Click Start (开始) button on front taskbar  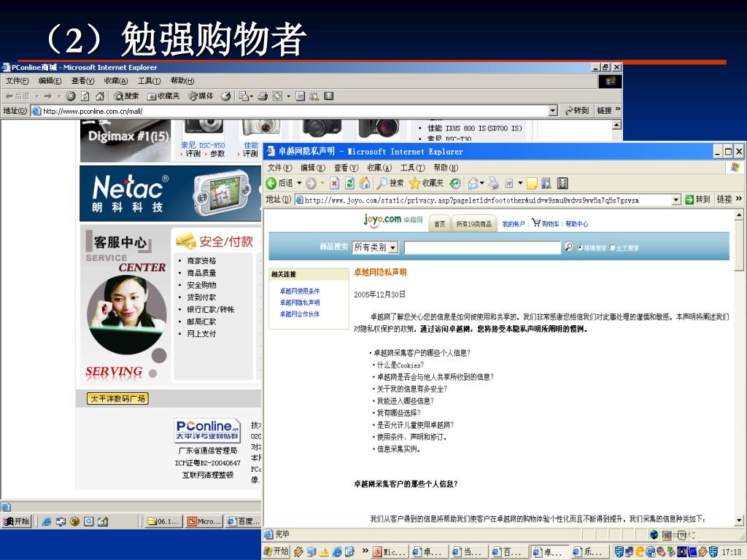point(276,551)
